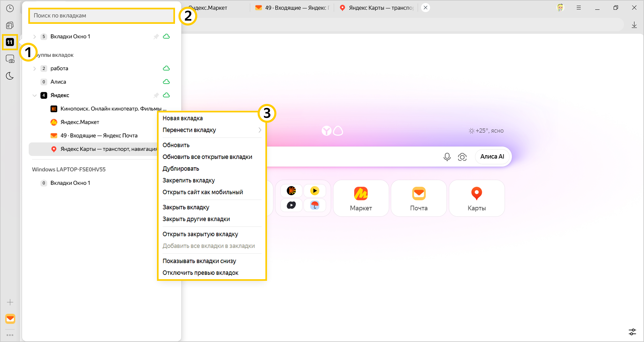Open the Перенести вкладку submenu arrow
This screenshot has height=342, width=644.
260,130
